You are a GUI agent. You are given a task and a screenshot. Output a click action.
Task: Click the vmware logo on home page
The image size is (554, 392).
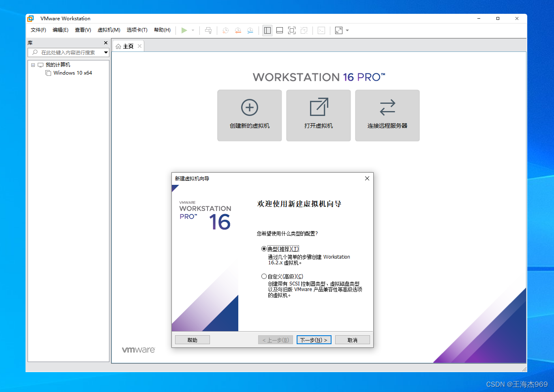click(139, 349)
